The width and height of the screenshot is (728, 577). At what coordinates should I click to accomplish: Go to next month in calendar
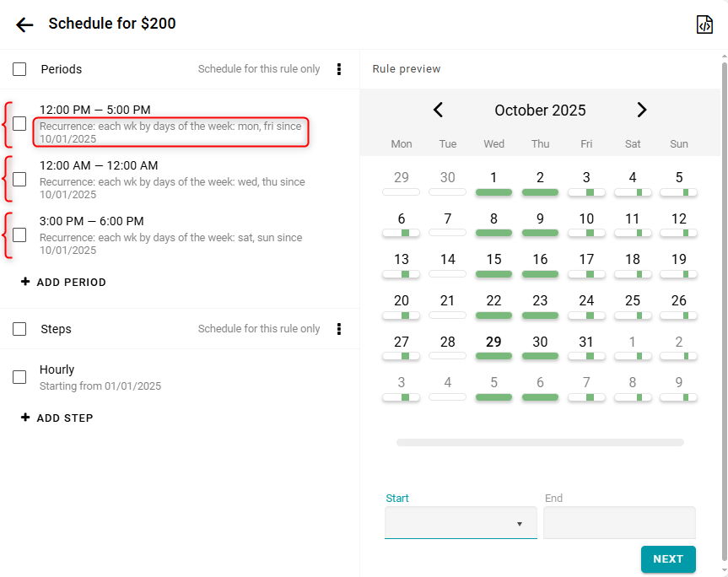pos(641,110)
